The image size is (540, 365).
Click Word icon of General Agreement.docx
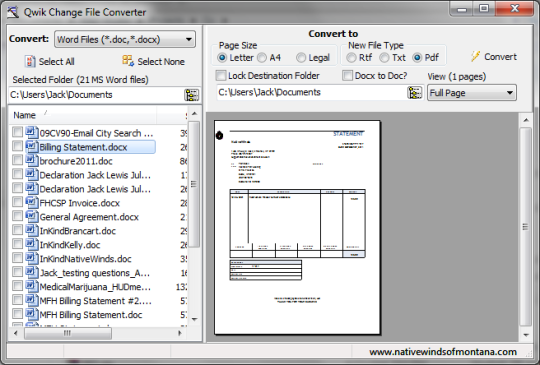pos(31,216)
